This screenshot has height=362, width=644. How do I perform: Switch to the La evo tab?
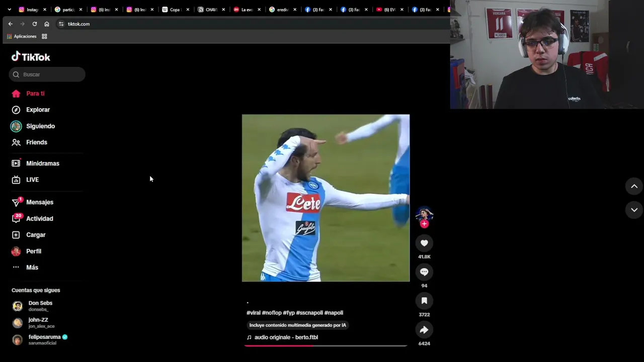click(244, 10)
